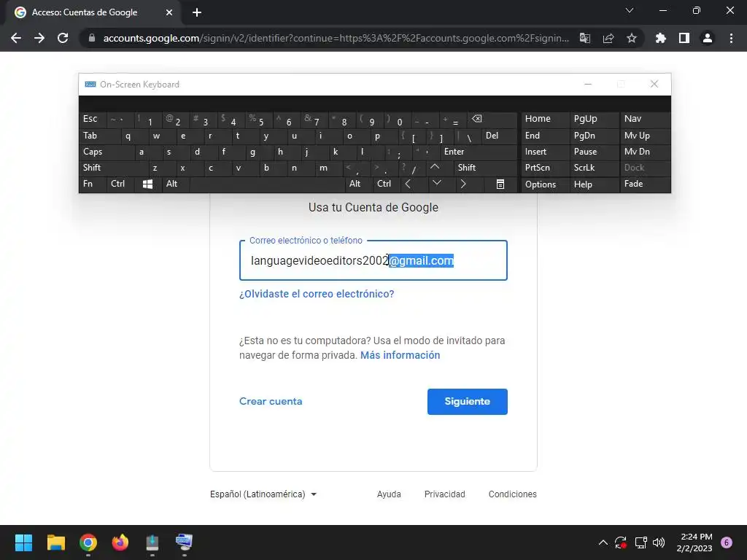Go back using browser back arrow

point(16,38)
